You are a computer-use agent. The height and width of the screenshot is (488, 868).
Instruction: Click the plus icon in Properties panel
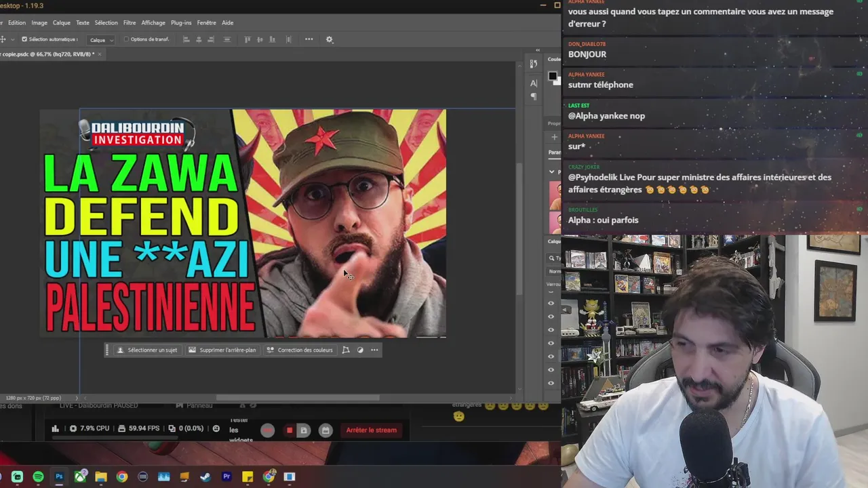click(x=554, y=136)
